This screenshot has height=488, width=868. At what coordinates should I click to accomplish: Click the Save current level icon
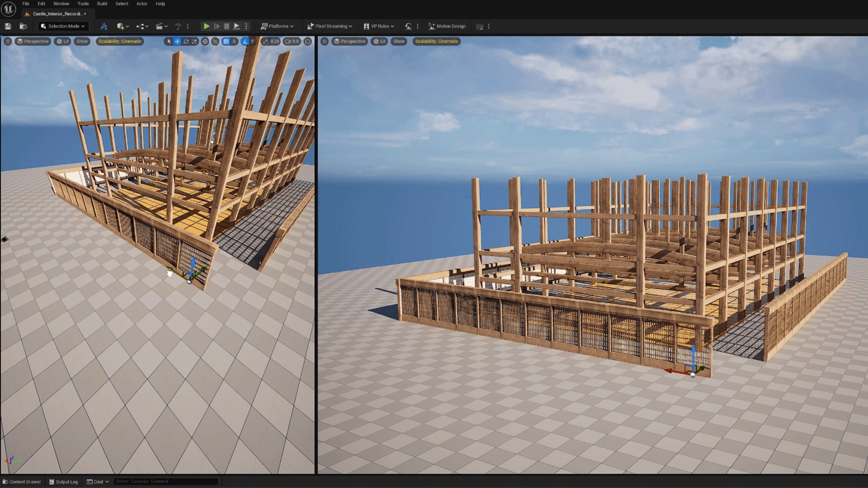pos(8,26)
